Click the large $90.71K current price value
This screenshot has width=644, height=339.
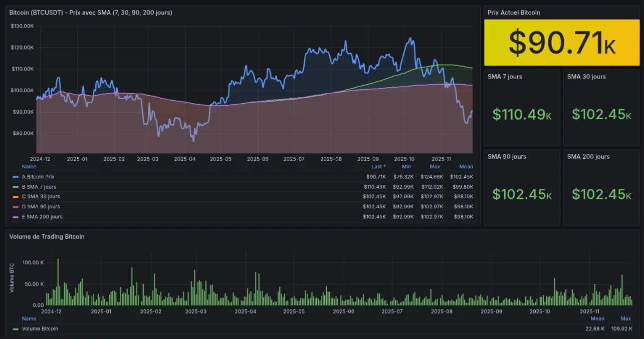[x=562, y=43]
